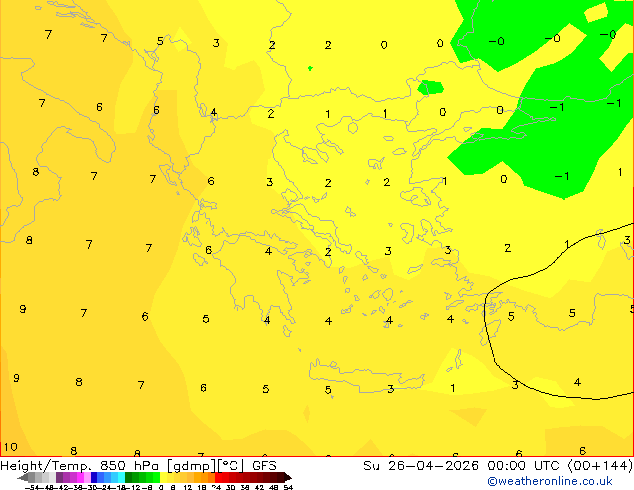Click the legend label 54

coord(288,488)
